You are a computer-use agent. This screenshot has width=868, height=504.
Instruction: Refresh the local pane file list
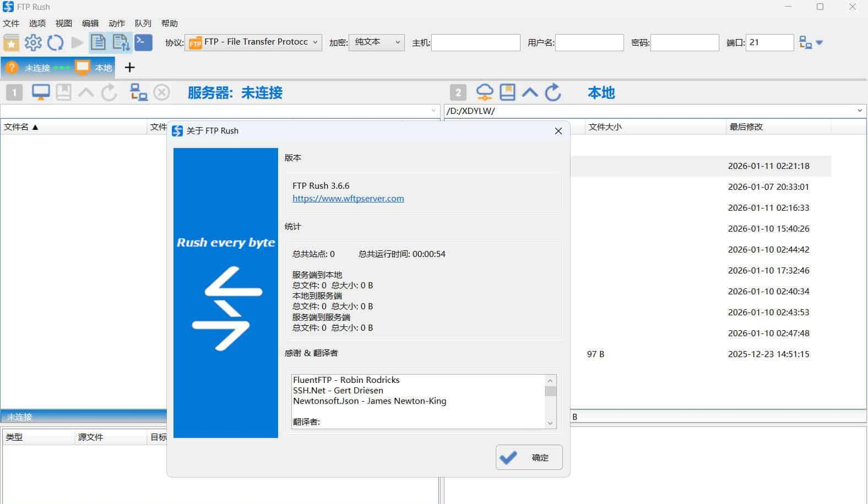tap(553, 92)
